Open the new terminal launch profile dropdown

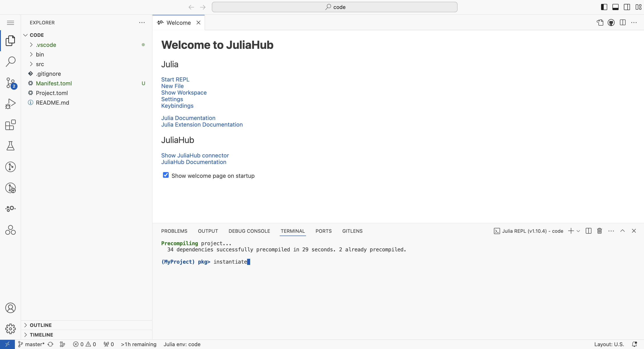[x=578, y=231]
